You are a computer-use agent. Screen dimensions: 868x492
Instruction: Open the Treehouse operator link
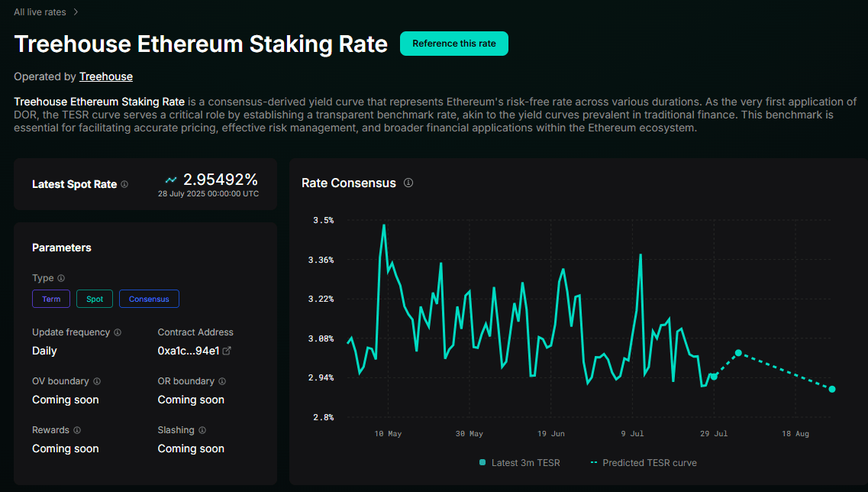[x=105, y=76]
